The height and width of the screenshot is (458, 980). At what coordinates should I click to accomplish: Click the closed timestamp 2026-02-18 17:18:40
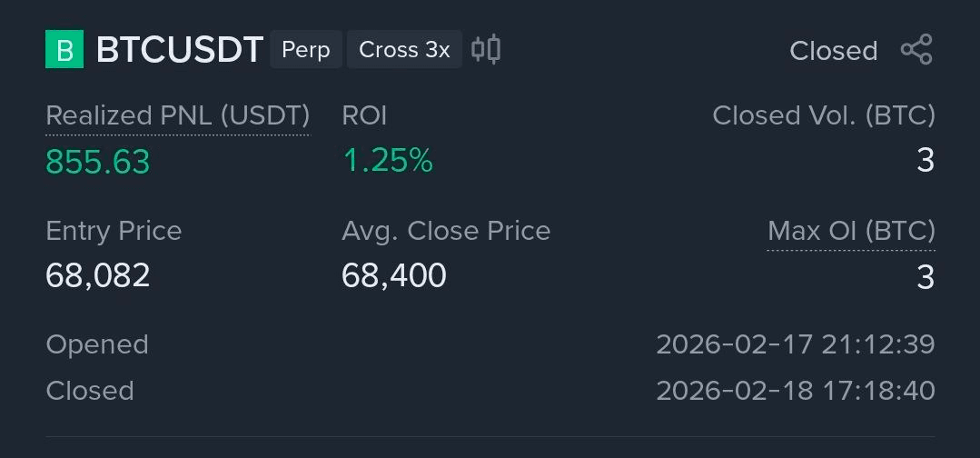[795, 391]
